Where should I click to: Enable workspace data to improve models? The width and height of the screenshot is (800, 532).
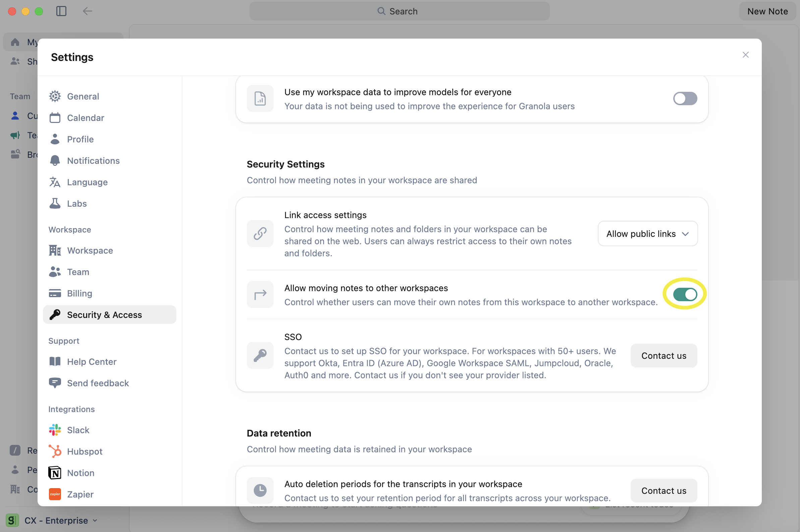point(685,99)
